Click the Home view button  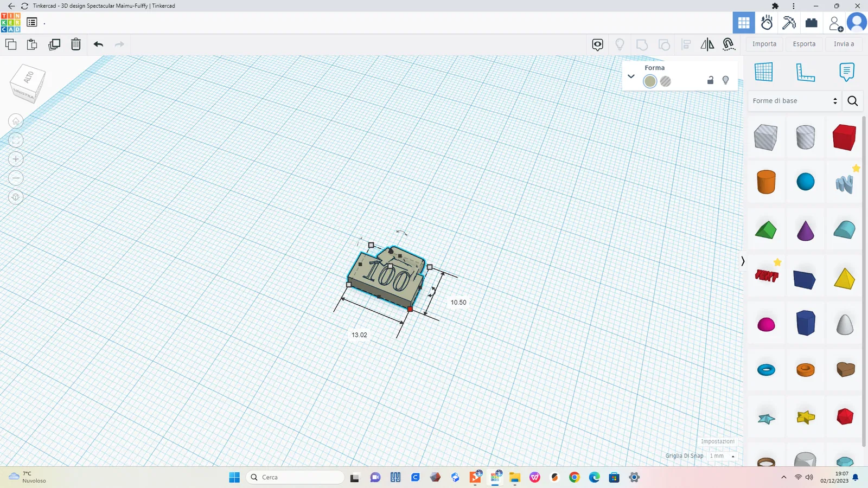coord(16,121)
